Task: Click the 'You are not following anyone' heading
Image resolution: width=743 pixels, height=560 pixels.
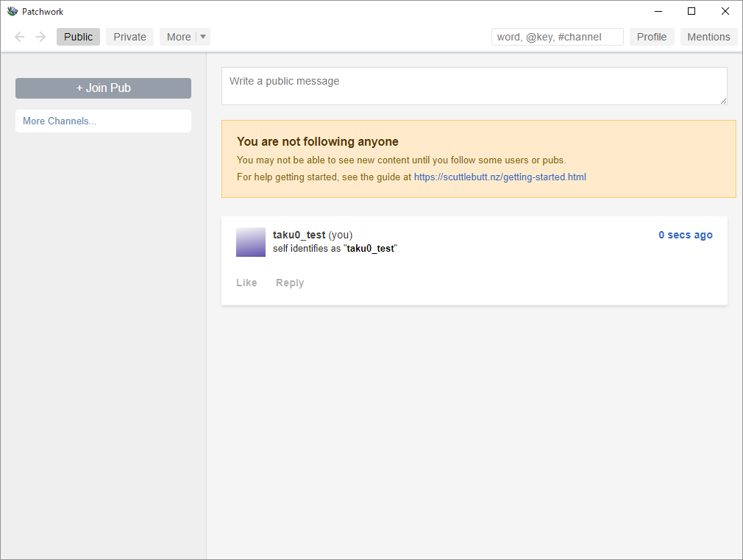Action: (x=318, y=141)
